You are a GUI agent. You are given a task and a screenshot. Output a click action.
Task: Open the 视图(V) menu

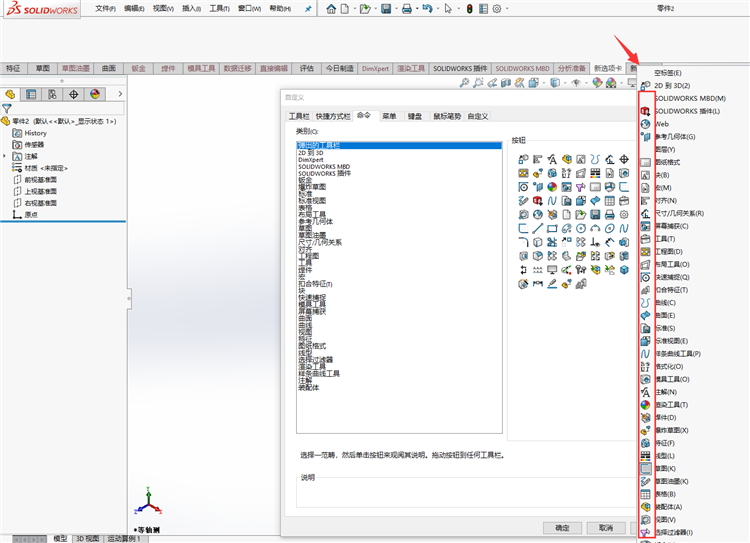(163, 9)
